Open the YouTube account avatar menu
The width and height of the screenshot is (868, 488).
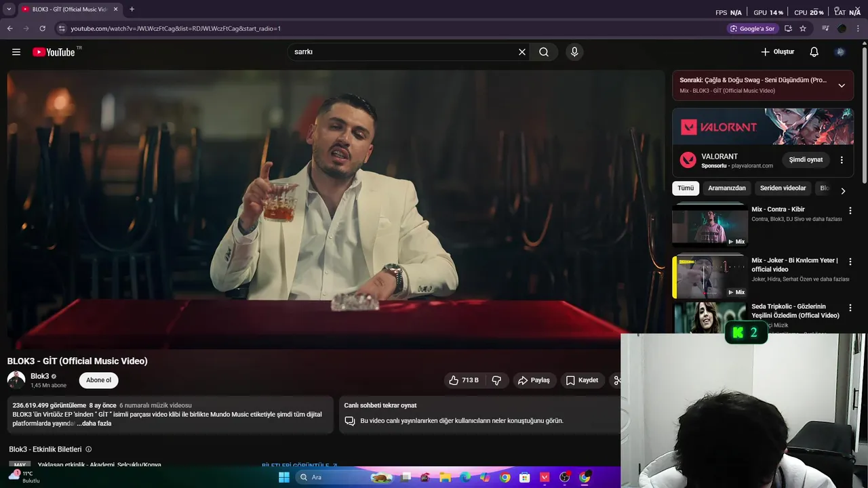pyautogui.click(x=840, y=52)
